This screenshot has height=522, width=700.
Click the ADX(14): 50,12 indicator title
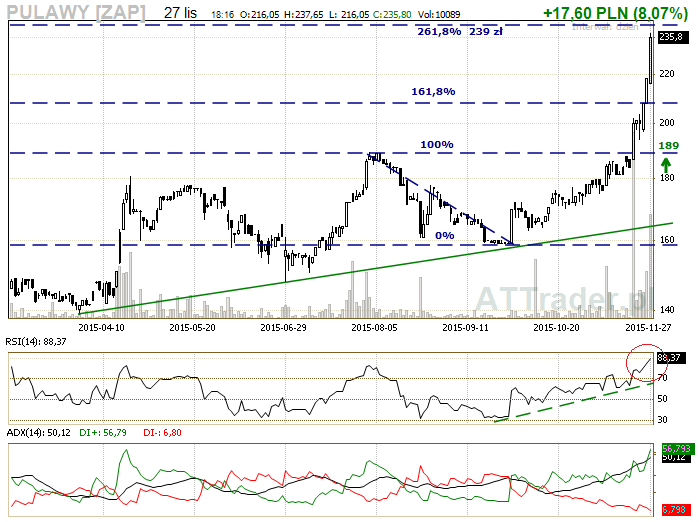point(38,433)
